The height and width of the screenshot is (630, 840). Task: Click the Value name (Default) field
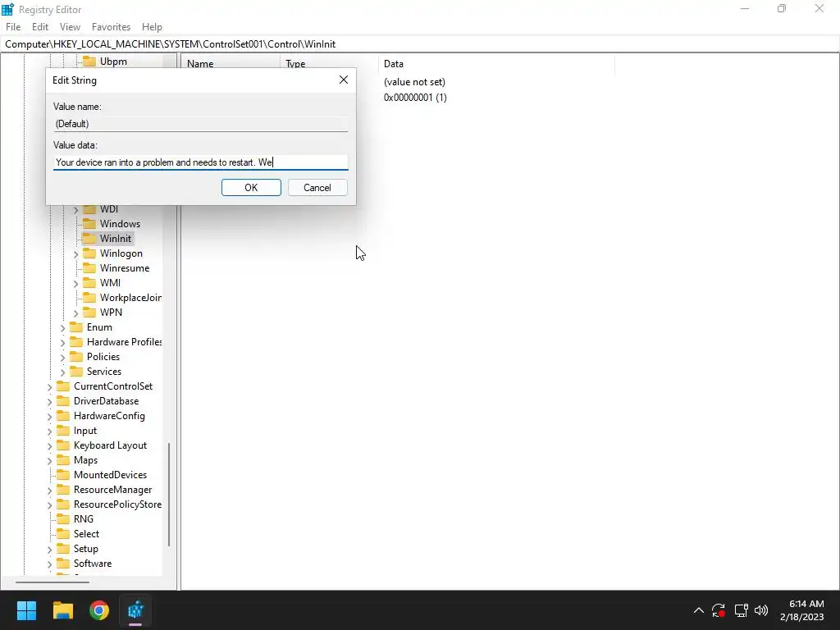(201, 124)
